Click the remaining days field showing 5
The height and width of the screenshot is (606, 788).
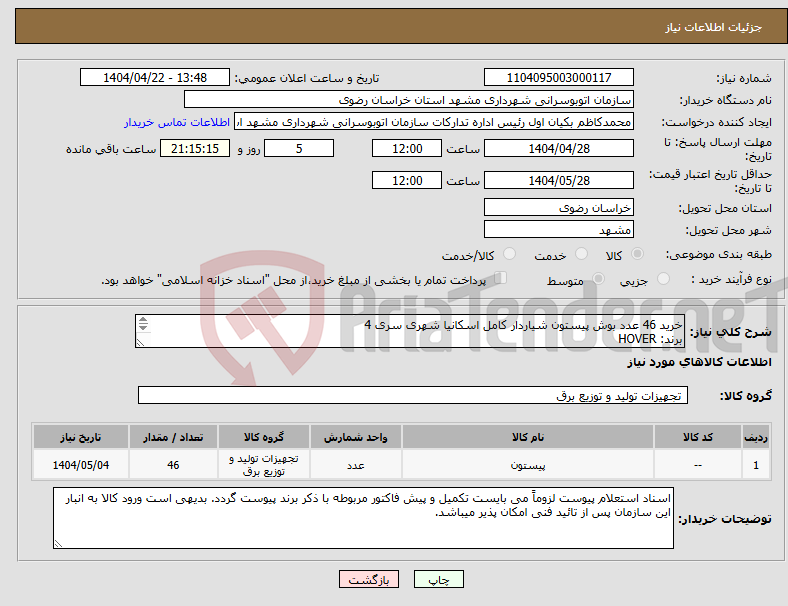coord(299,148)
